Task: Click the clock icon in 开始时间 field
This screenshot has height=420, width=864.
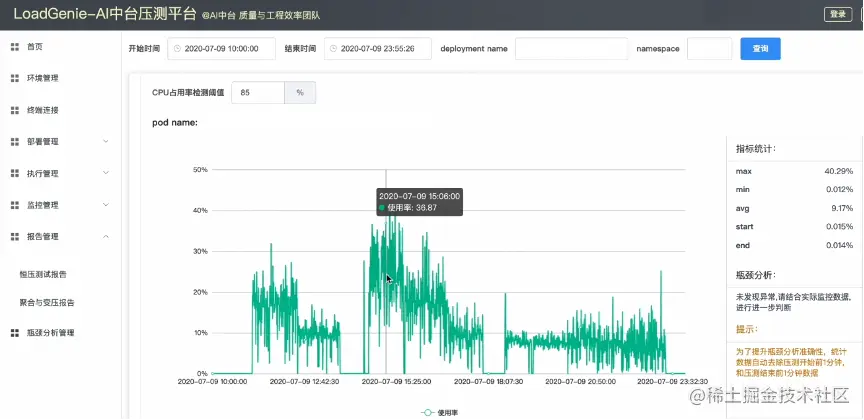Action: click(x=177, y=49)
